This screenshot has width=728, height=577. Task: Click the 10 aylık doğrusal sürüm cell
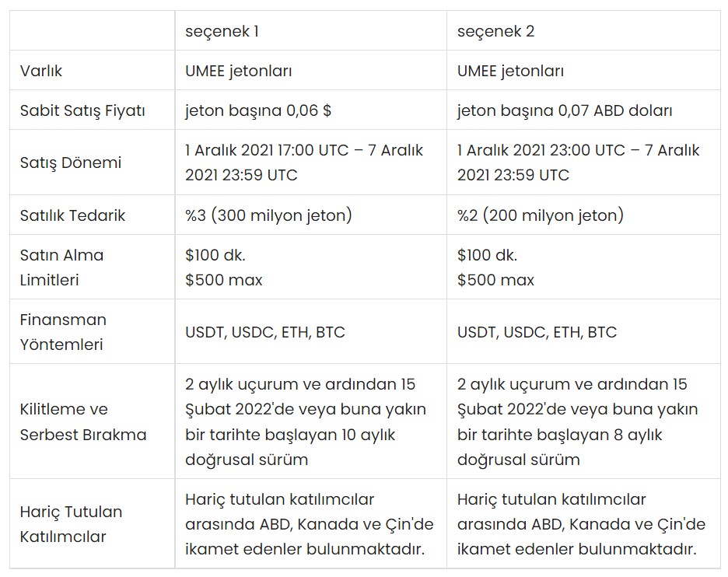(x=303, y=421)
